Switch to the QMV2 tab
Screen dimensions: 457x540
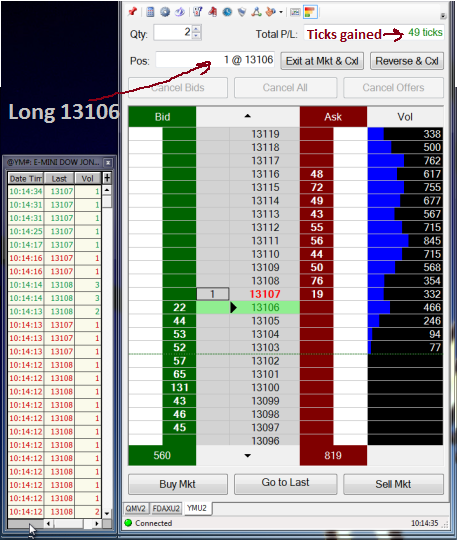(x=135, y=508)
